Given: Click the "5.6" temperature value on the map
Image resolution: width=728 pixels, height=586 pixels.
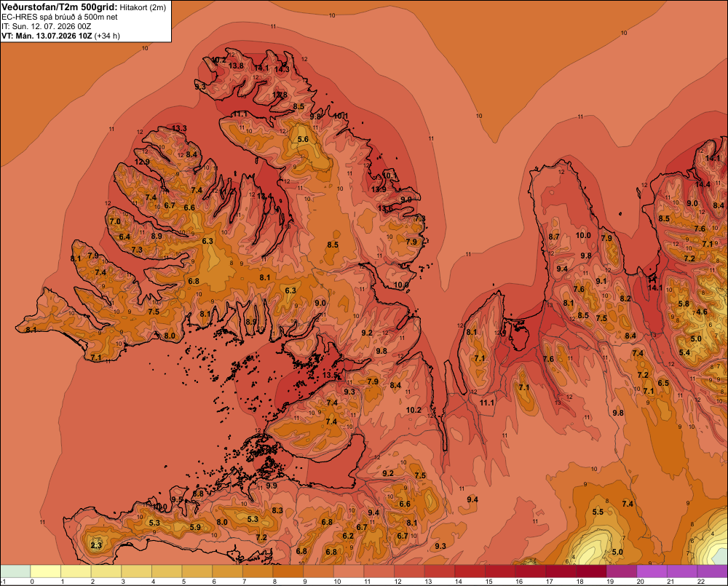Looking at the screenshot, I should [x=303, y=139].
